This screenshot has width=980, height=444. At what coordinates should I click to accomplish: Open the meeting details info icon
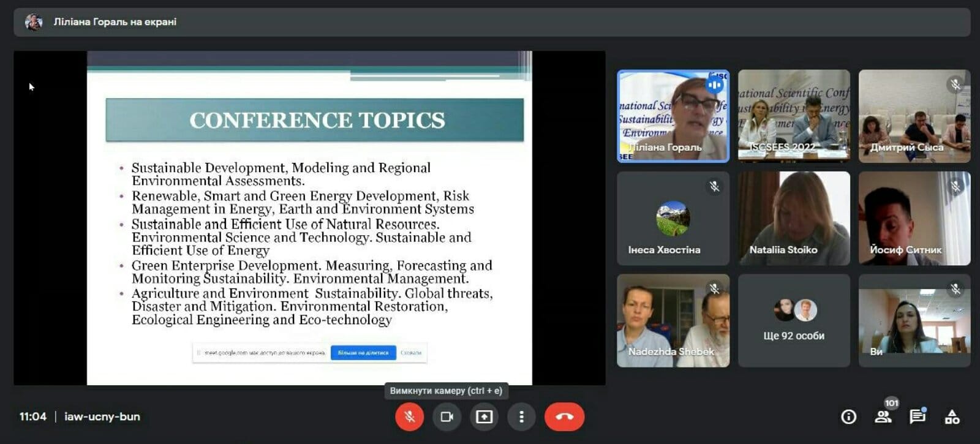(x=848, y=417)
